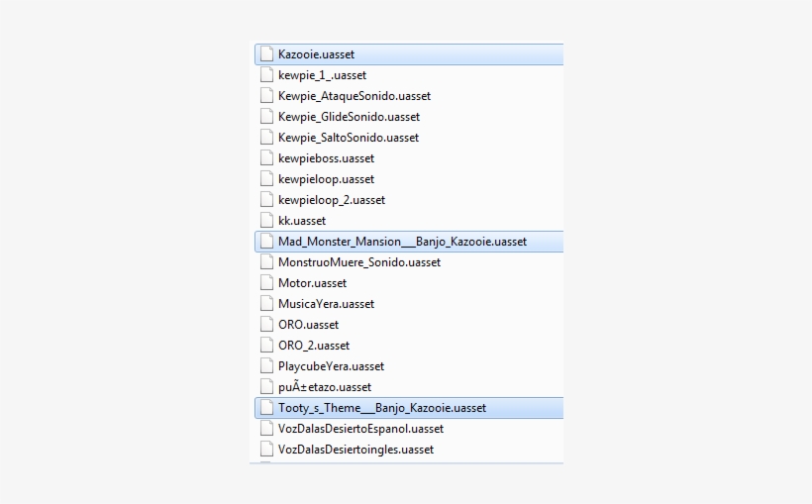Screen dimensions: 812x504
Task: Click the file icon beside puÃ±etazo.uasset
Action: (x=266, y=386)
